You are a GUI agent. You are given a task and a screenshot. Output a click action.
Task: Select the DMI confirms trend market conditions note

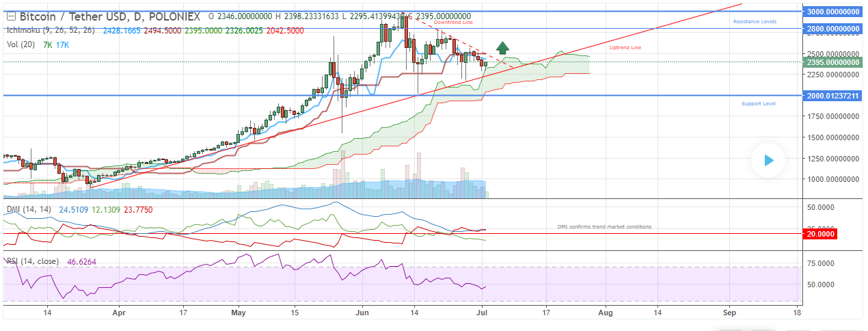(604, 226)
